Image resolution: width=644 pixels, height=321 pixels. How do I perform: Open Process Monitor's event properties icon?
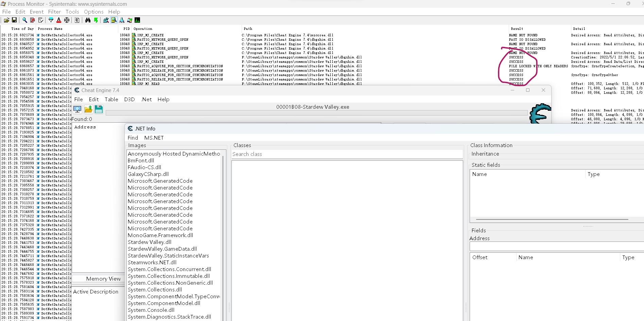point(77,20)
